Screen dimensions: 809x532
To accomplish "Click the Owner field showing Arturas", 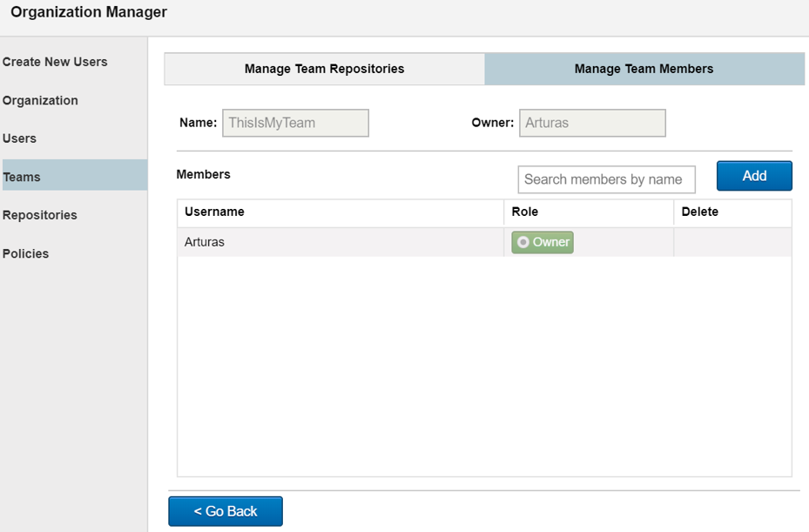I will (592, 123).
